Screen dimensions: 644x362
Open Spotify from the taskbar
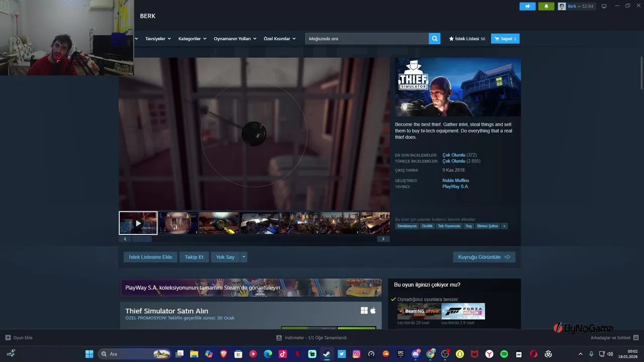(x=504, y=354)
